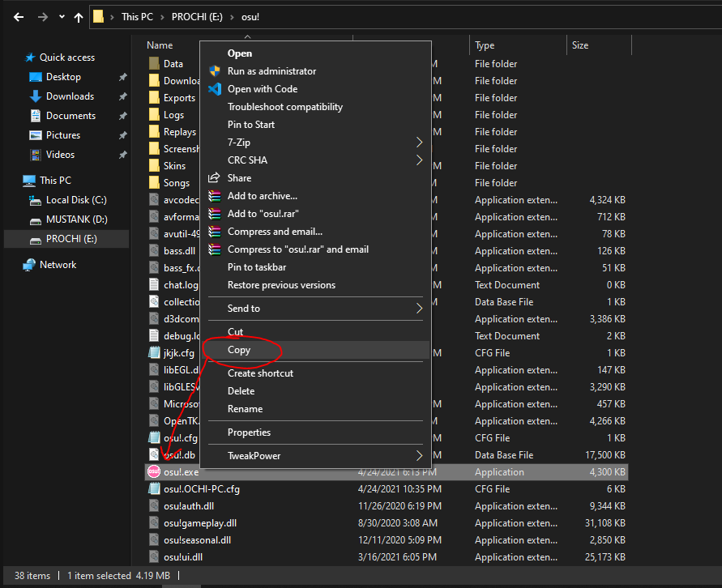This screenshot has height=588, width=722.
Task: Click the Forward navigation arrow
Action: click(x=42, y=17)
